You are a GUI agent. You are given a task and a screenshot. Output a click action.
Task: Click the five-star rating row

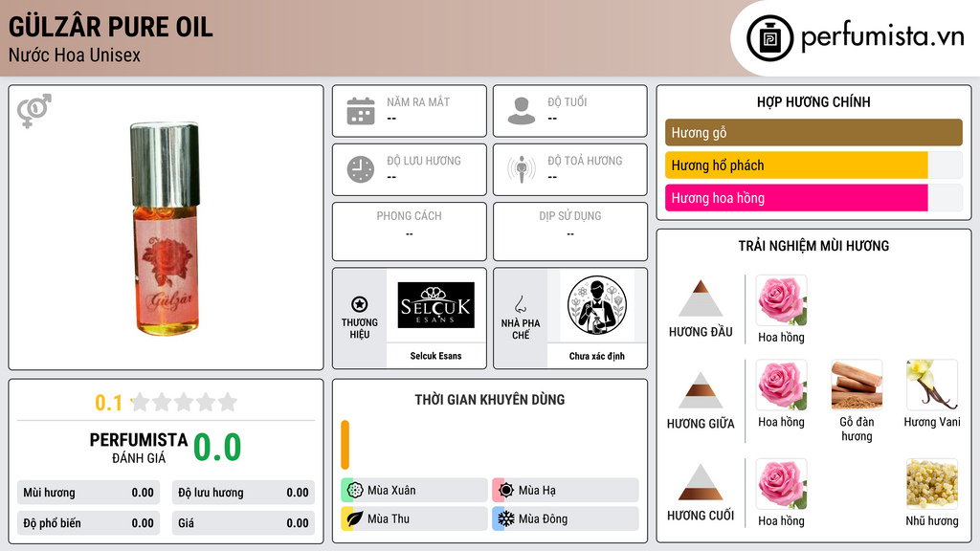coord(184,403)
